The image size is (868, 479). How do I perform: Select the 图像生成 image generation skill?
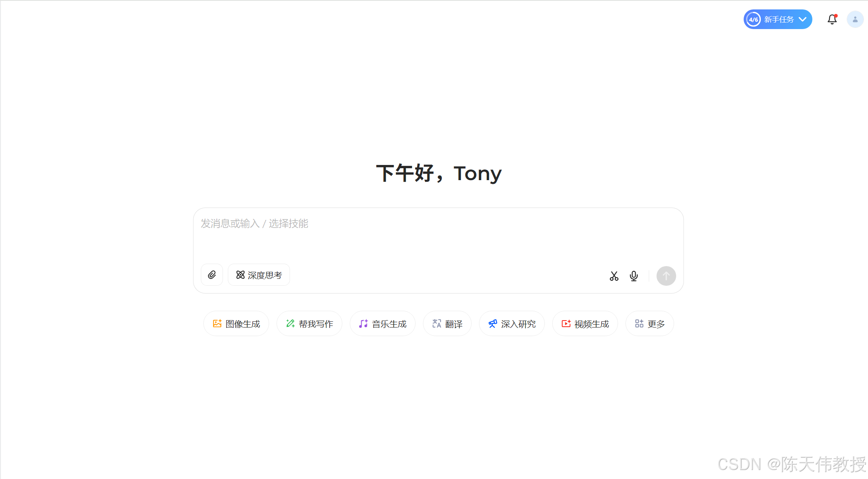pyautogui.click(x=236, y=324)
